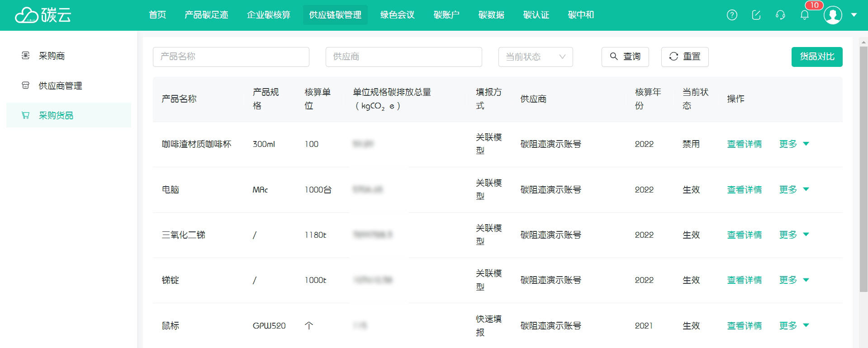Open the 碳中和 navigation tab
Screen dimensions: 868x348
tap(581, 15)
